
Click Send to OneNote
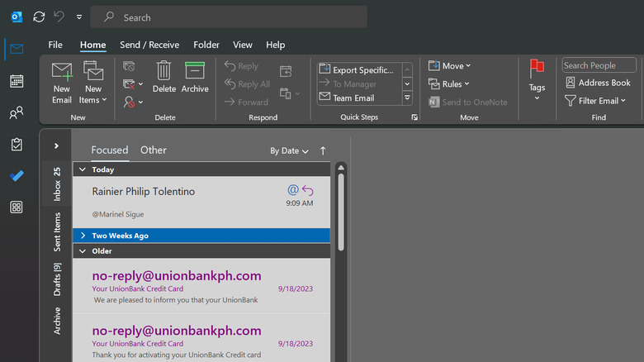(x=468, y=102)
